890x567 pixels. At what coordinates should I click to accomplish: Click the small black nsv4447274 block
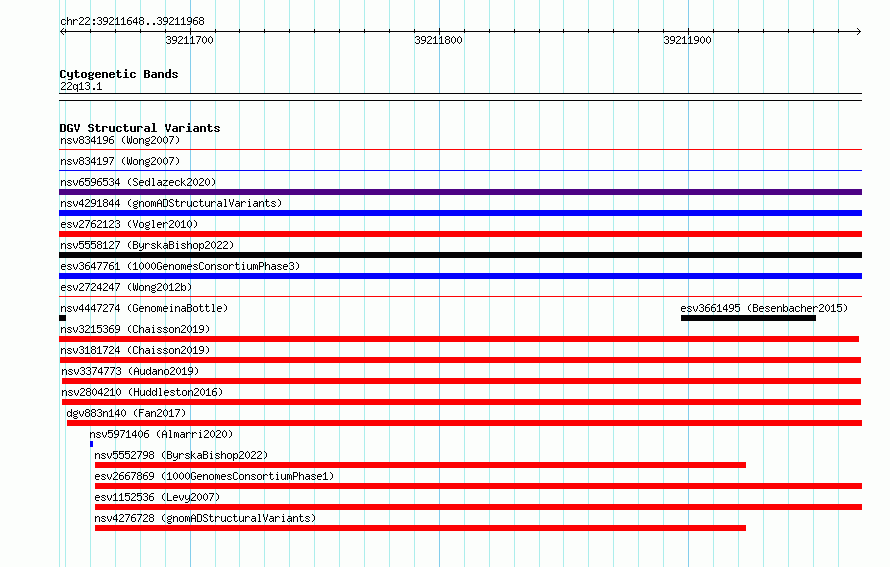pos(62,318)
